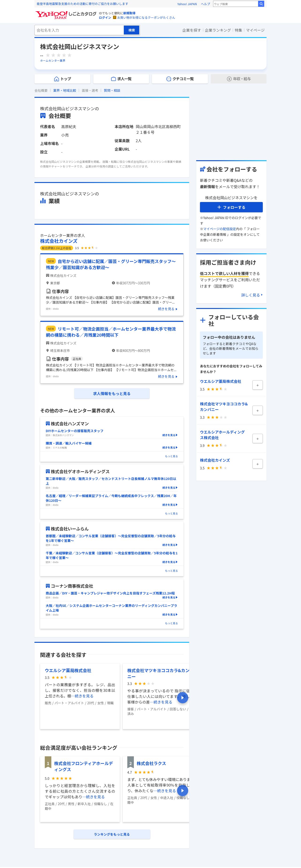
Task: Click もっと見る under コーナン商事株式会社
Action: point(171,623)
